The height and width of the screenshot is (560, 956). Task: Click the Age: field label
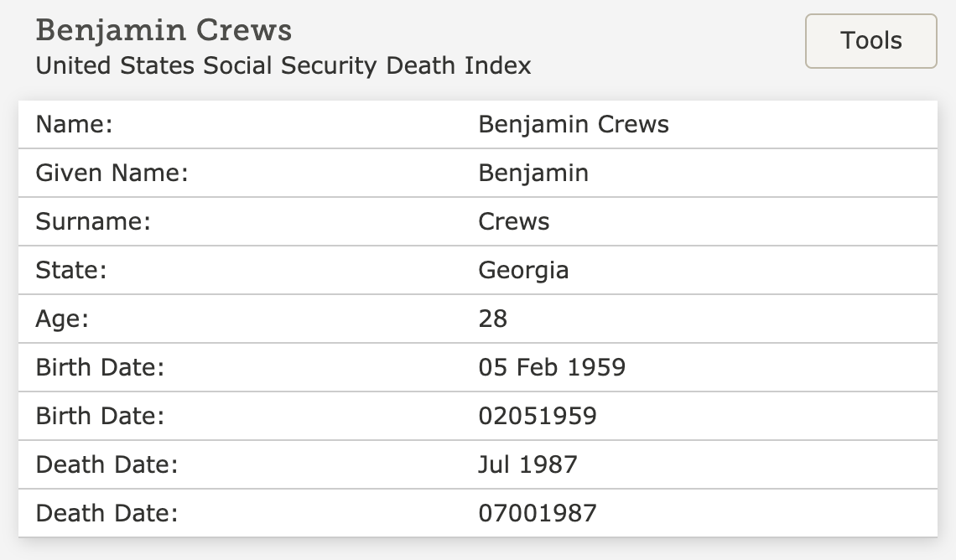pos(62,319)
